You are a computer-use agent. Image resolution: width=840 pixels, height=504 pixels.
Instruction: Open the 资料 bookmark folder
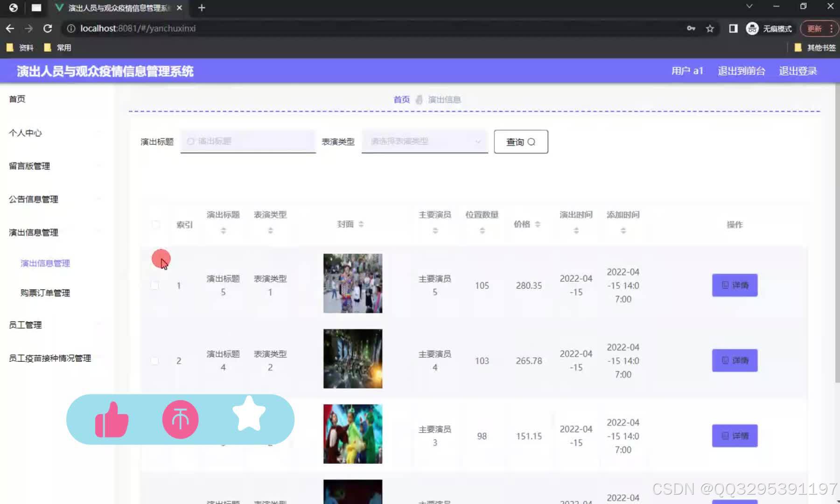[x=20, y=48]
